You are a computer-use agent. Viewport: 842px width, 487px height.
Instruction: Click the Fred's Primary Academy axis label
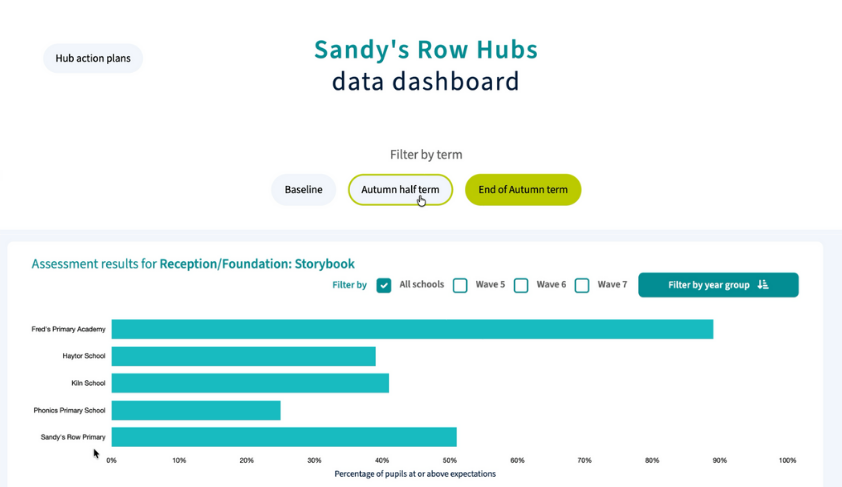(x=68, y=329)
